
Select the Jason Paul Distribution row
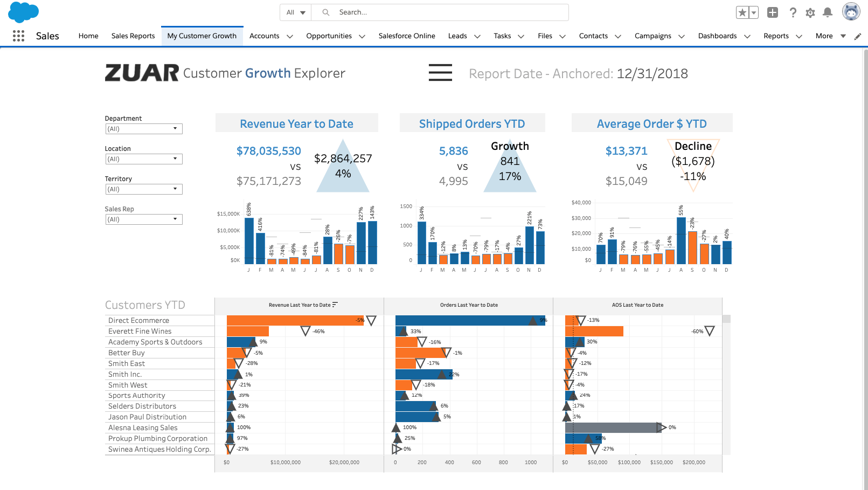[x=159, y=417]
